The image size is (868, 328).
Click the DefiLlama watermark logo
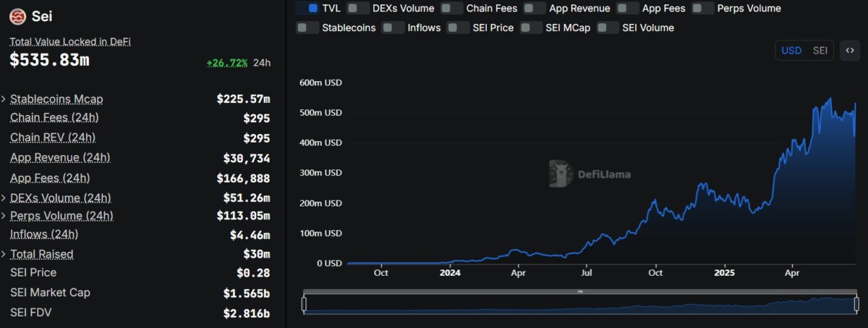coord(590,174)
